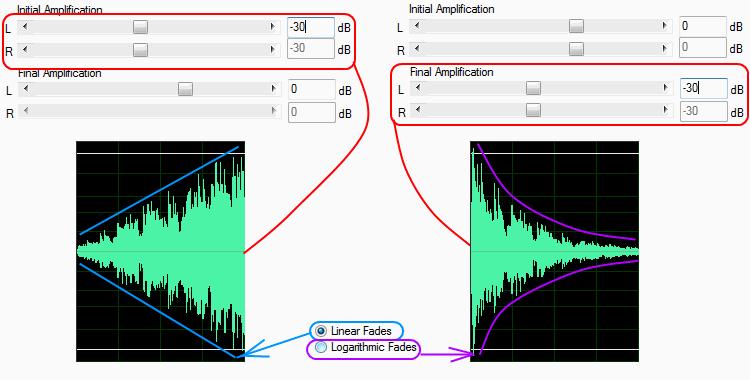Click the left-panel Final Amplification L slider thumb
The image size is (750, 380).
click(185, 89)
